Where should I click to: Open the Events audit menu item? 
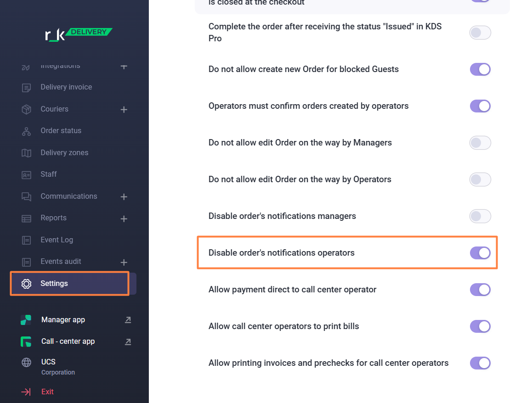[x=61, y=262]
